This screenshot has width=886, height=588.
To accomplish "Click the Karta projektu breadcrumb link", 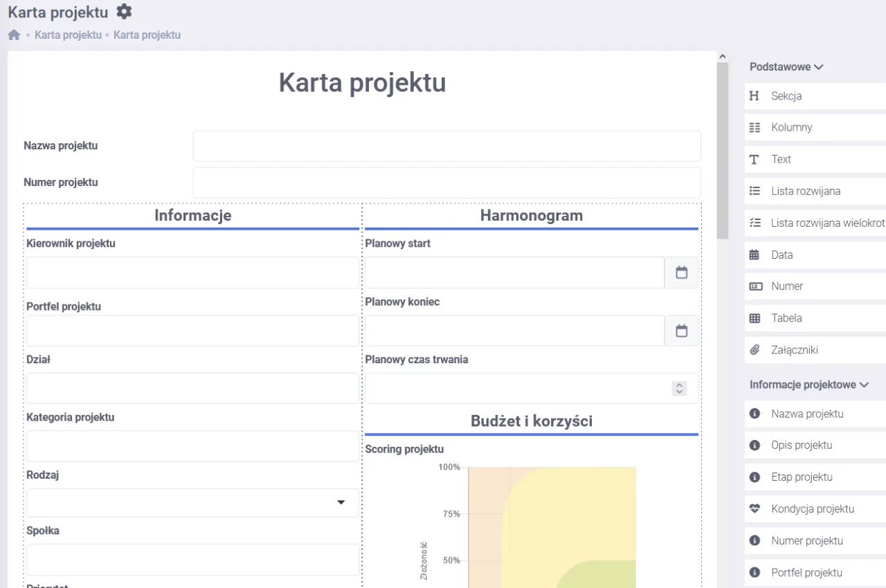I will [68, 35].
